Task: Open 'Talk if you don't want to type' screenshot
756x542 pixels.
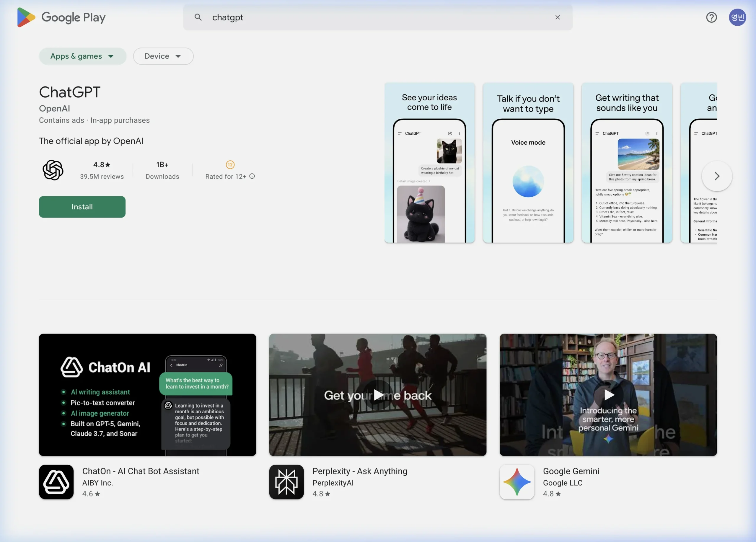Action: (528, 163)
